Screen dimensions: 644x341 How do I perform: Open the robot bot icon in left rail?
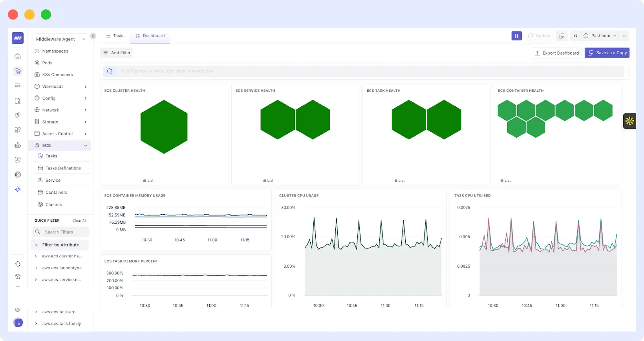[x=18, y=145]
